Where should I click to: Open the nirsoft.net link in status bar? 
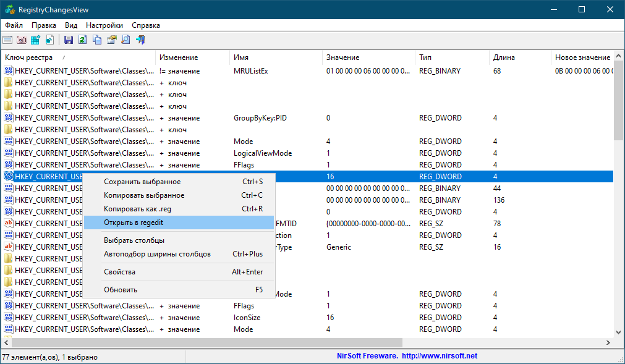coord(439,356)
